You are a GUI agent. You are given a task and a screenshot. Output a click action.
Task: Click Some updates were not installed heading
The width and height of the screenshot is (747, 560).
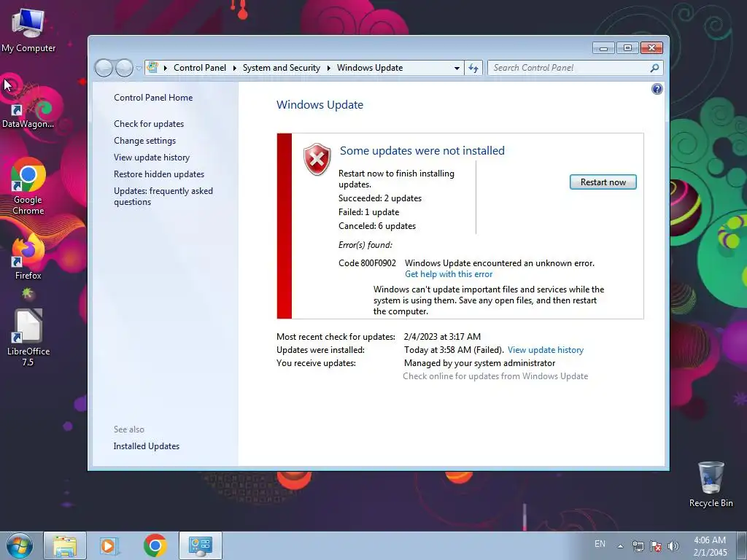(422, 151)
